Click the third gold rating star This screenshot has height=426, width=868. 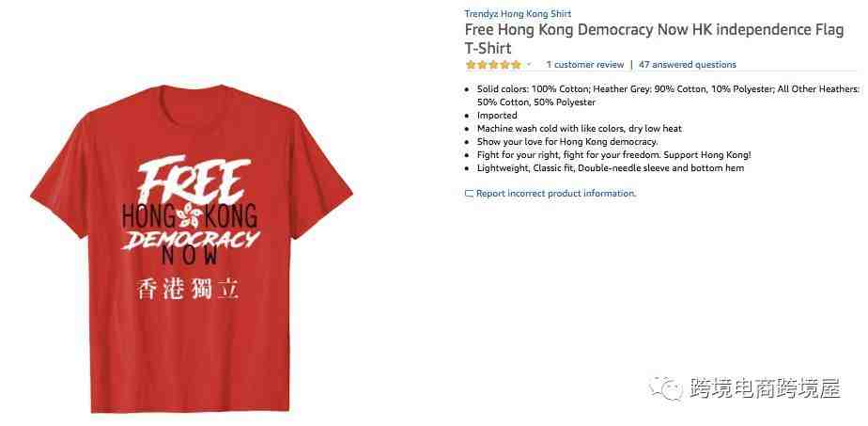click(493, 65)
